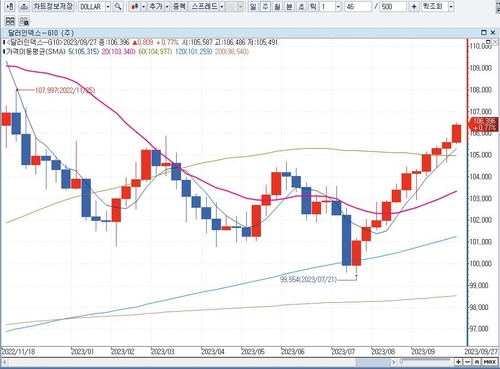Viewport: 500px width, 369px height.
Task: Click the zoom slider handle
Action: pyautogui.click(x=401, y=361)
